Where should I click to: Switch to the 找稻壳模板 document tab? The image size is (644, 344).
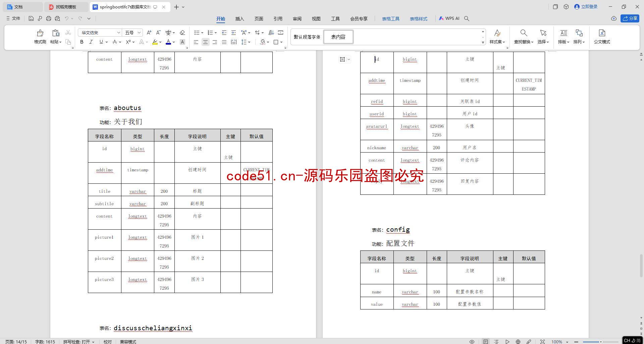pos(66,7)
